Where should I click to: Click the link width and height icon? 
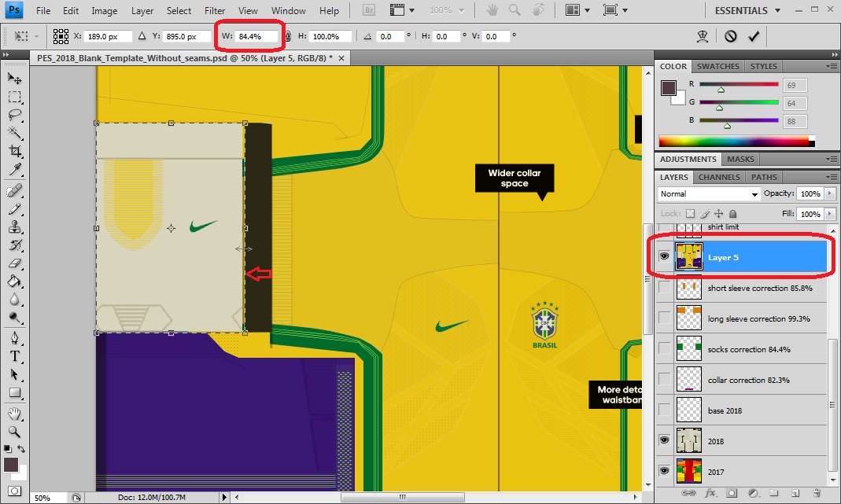click(287, 36)
